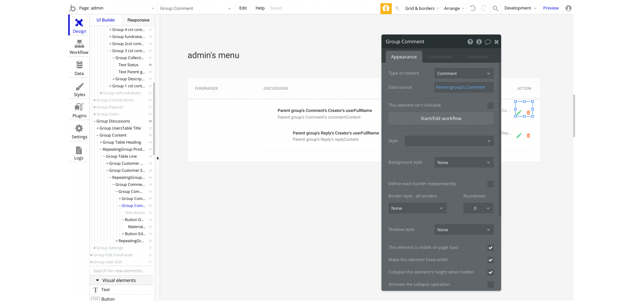644x302 pixels.
Task: Toggle visibility eye for Group Table Line
Action: [150, 156]
